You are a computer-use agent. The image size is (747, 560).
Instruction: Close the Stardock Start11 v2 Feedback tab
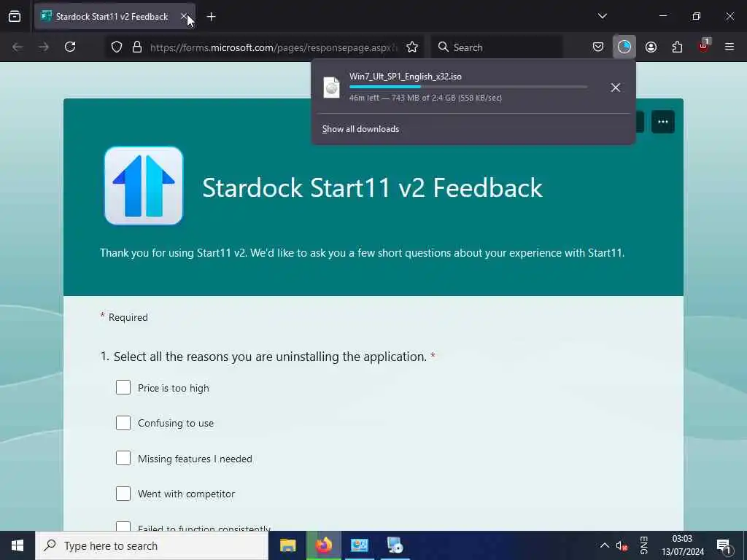[184, 17]
